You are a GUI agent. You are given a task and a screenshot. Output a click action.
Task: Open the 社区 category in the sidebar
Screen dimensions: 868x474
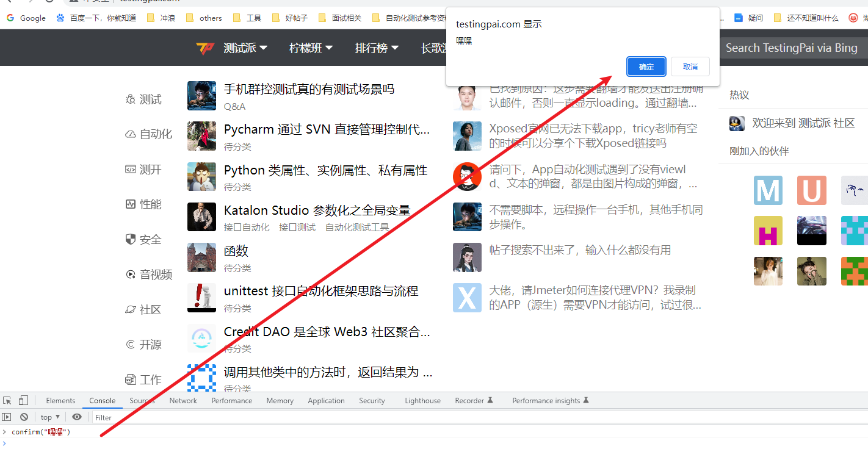(143, 310)
